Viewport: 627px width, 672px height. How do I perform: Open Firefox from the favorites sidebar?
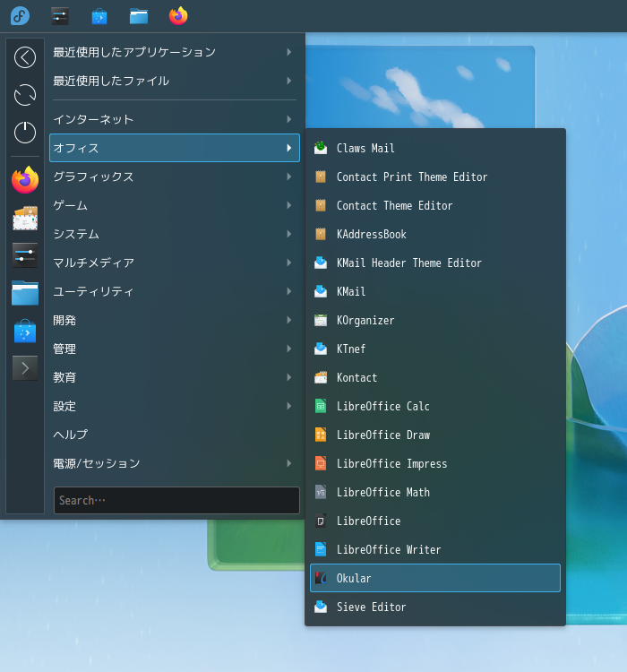25,180
